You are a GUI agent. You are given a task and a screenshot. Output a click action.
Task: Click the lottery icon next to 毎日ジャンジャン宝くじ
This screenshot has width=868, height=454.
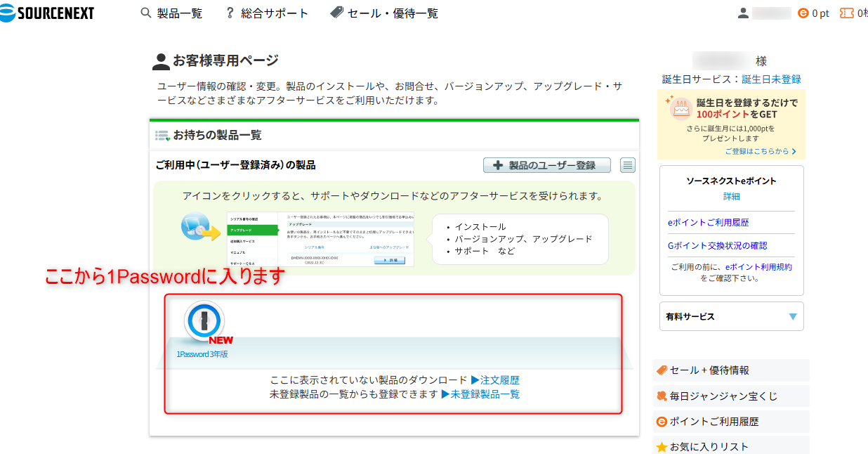click(662, 396)
